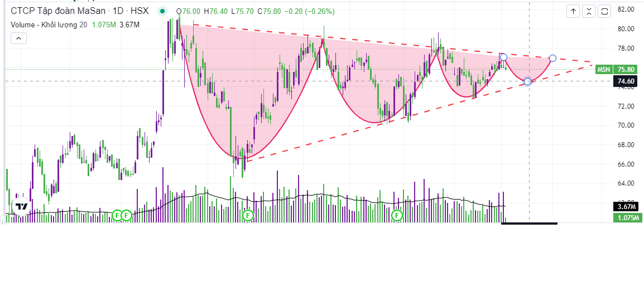Click the open value O76.00
The height and width of the screenshot is (301, 644).
click(188, 12)
